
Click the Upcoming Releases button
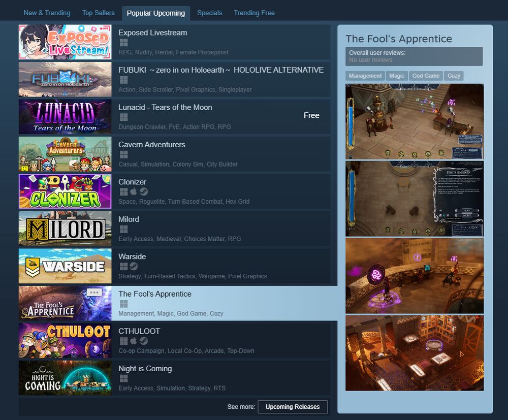click(293, 407)
